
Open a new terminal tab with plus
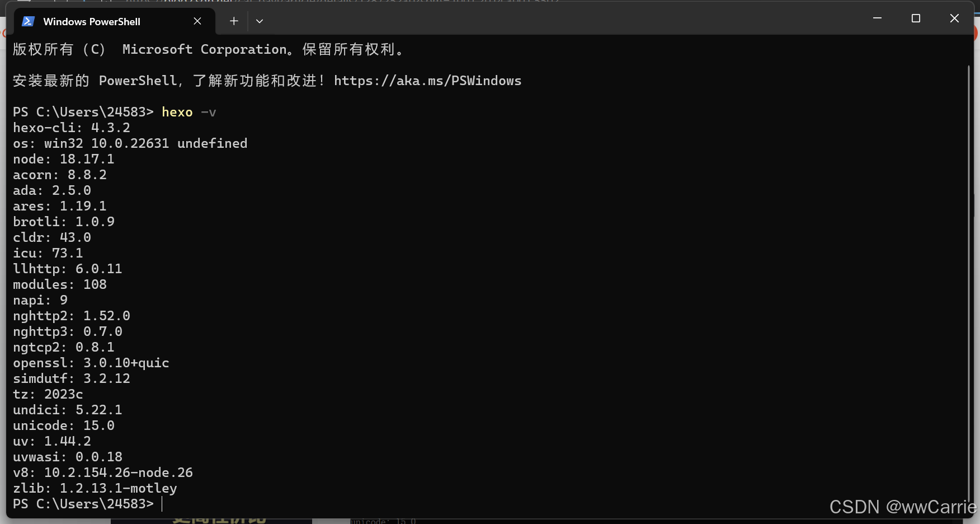click(x=234, y=21)
